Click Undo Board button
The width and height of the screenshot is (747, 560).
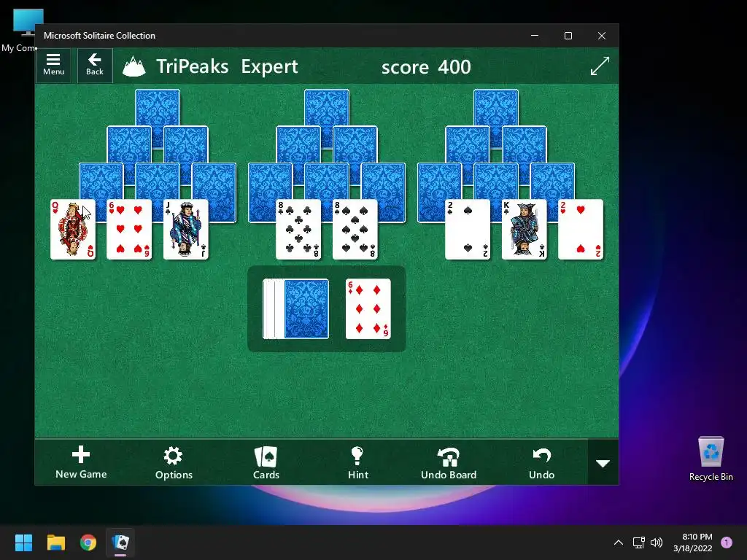tap(449, 462)
